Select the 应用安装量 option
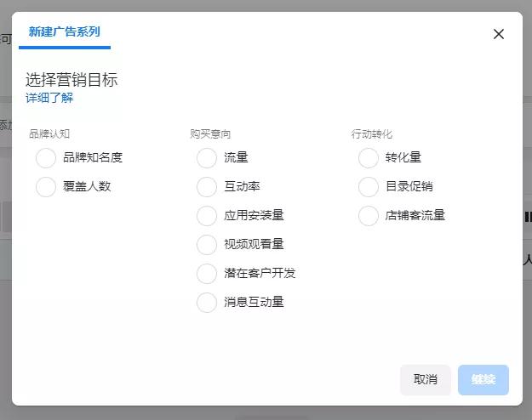This screenshot has width=532, height=420. [207, 216]
